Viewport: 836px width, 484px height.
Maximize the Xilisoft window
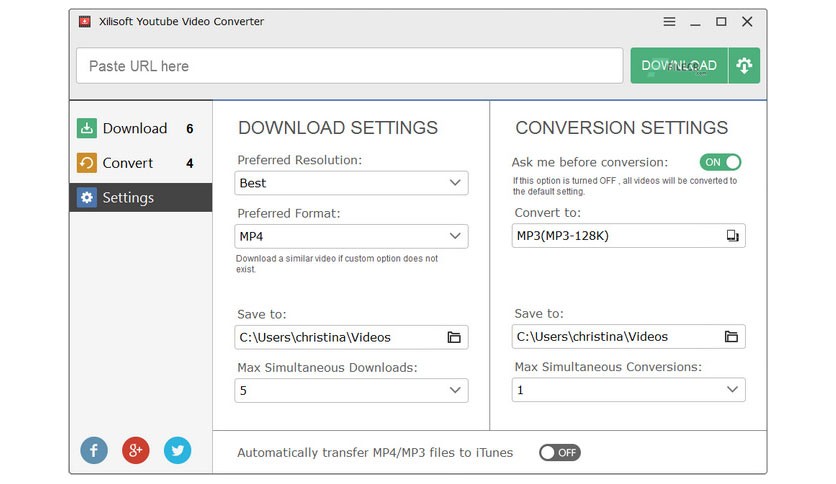coord(721,21)
